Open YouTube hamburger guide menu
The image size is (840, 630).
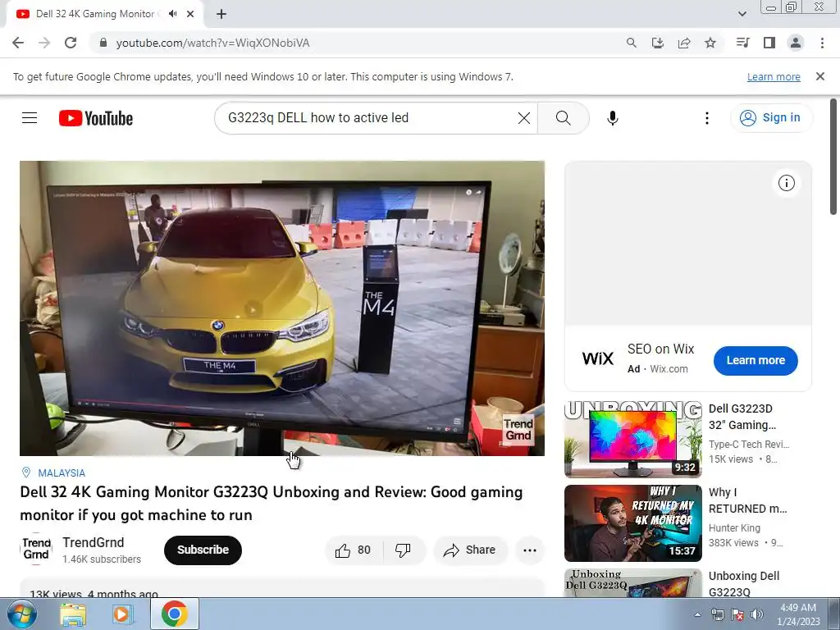coord(30,118)
